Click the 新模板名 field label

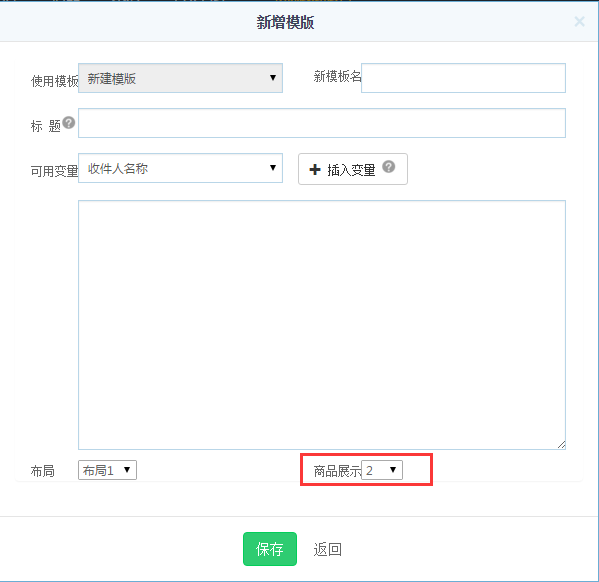(337, 76)
